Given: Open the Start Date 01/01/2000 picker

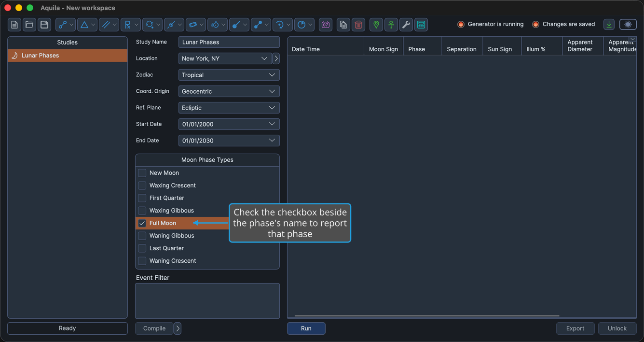Looking at the screenshot, I should (229, 124).
